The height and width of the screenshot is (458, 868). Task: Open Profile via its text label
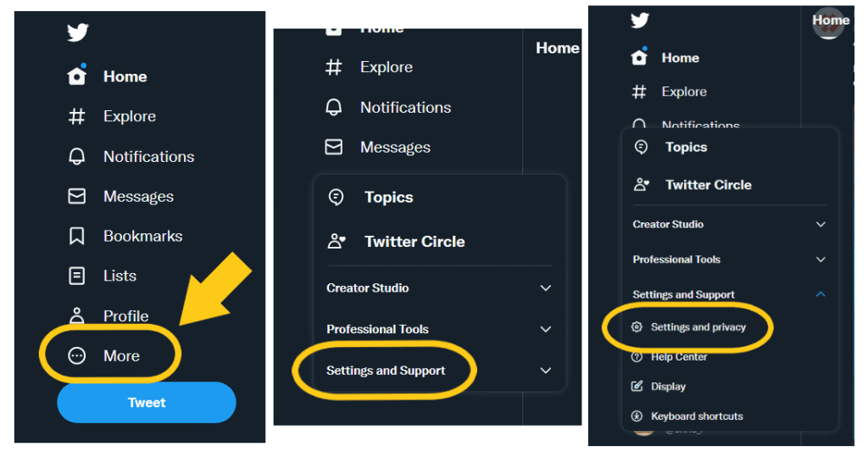(x=125, y=316)
